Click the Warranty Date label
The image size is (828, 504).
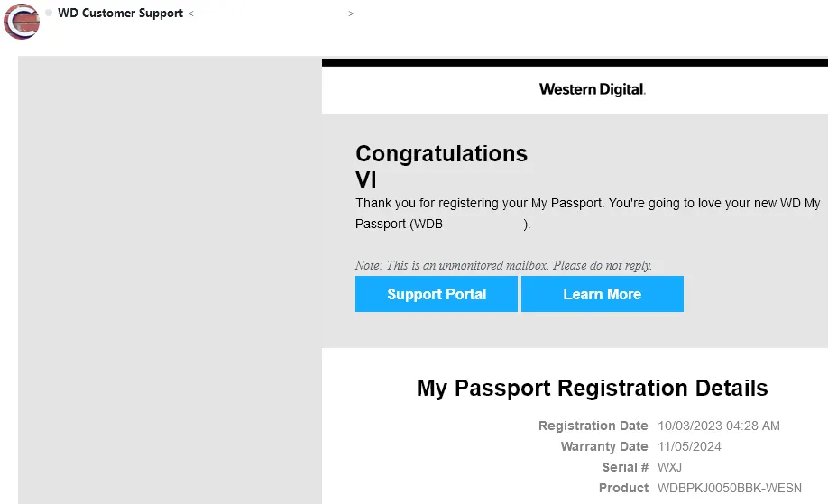604,446
